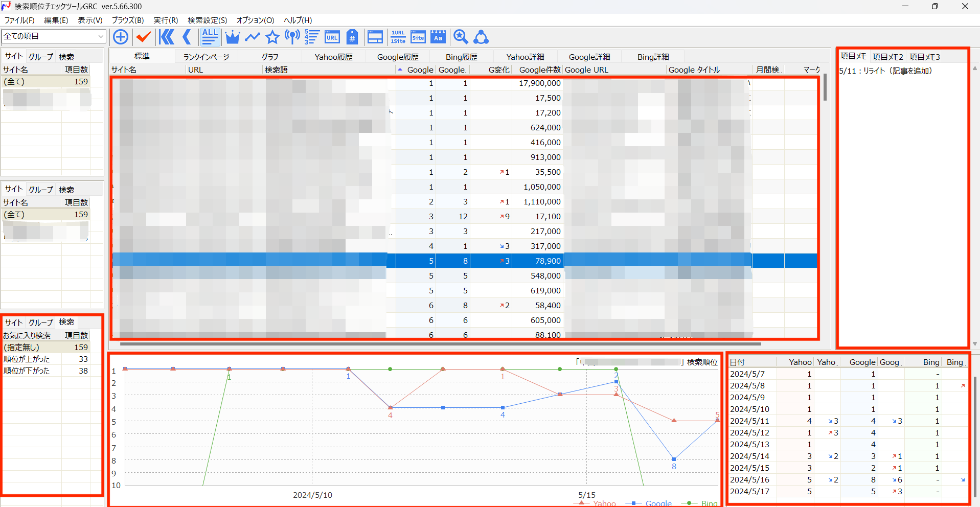This screenshot has height=507, width=980.
Task: Select 検索 tab in bottom-left favorites panel
Action: pyautogui.click(x=66, y=322)
